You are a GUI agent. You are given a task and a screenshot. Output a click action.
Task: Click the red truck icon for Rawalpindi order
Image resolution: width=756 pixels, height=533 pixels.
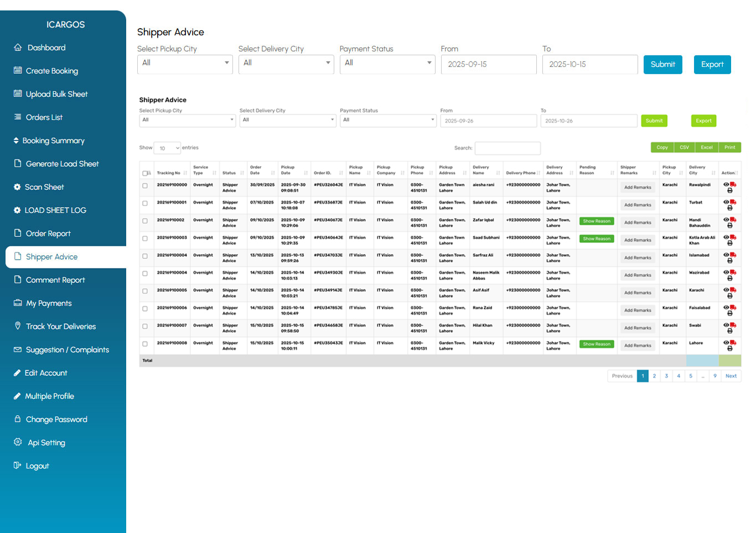tap(733, 184)
